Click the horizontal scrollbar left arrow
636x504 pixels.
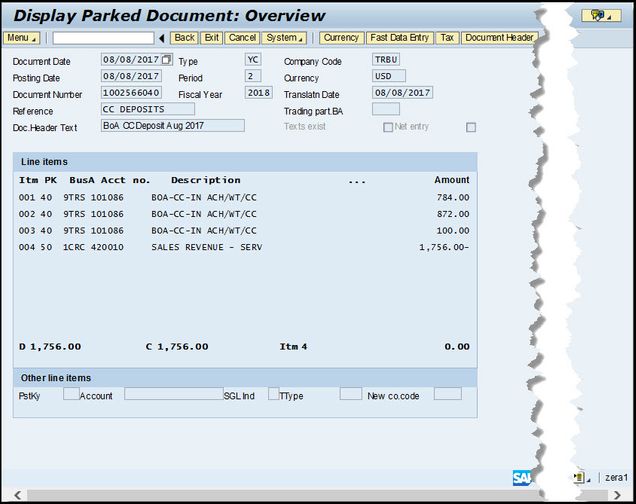pos(17,495)
